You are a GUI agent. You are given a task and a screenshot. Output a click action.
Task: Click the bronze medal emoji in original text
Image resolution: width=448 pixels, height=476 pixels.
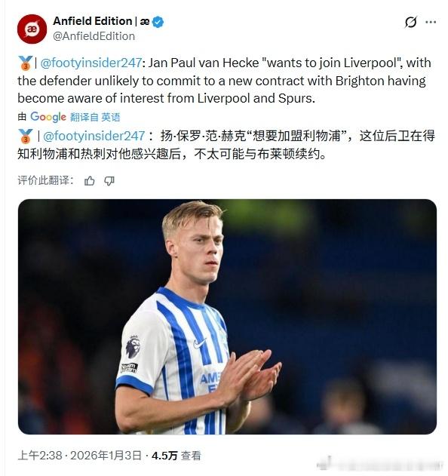(26, 63)
